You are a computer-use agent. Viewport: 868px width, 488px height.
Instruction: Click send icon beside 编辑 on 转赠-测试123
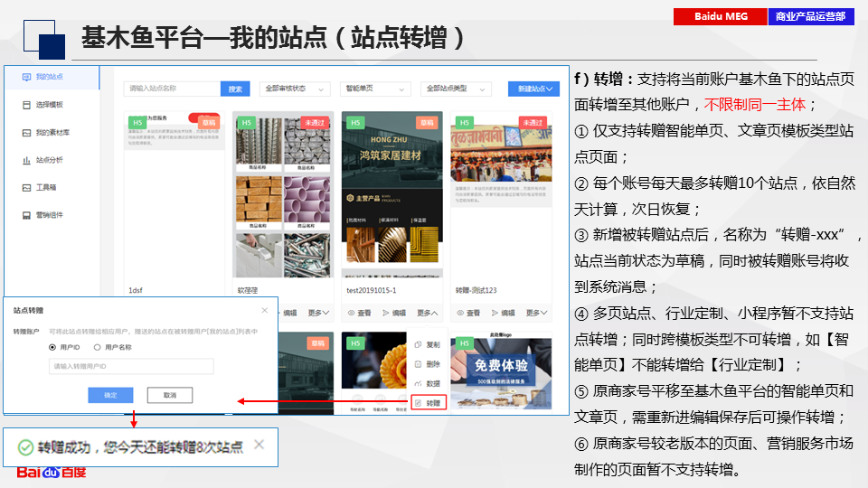click(x=495, y=313)
